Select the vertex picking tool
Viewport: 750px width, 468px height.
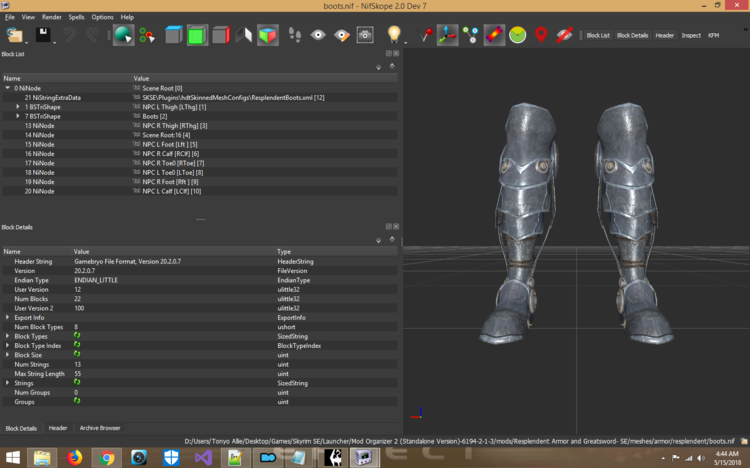point(147,35)
